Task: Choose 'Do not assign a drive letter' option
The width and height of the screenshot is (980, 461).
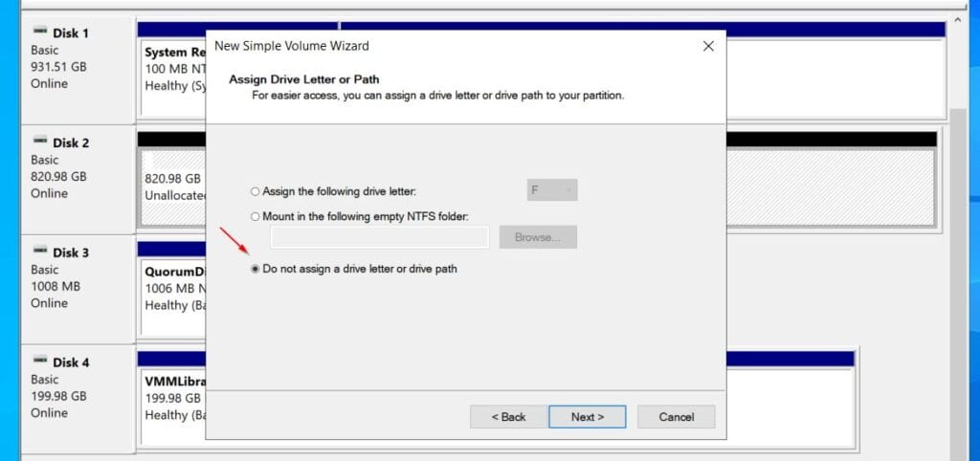Action: (x=255, y=269)
